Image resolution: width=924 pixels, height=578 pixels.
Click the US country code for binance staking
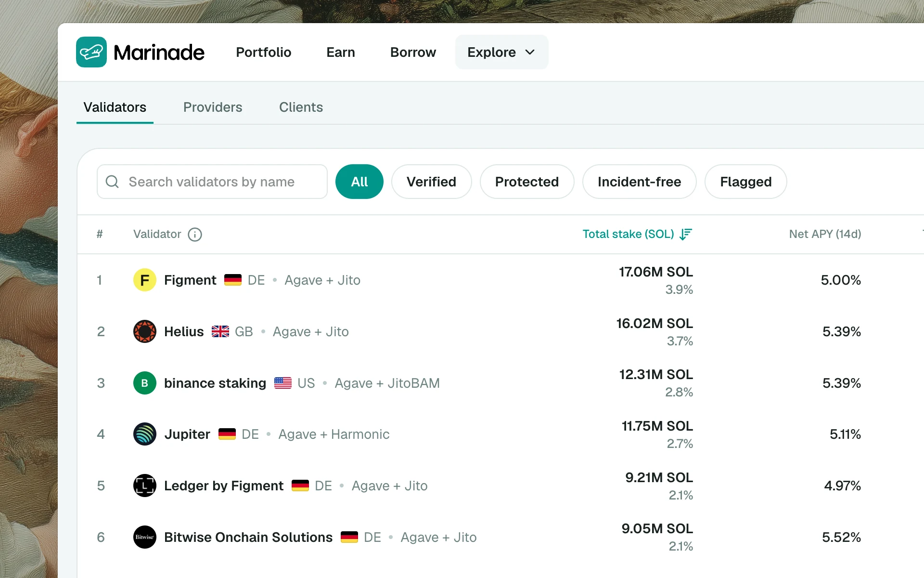click(306, 383)
